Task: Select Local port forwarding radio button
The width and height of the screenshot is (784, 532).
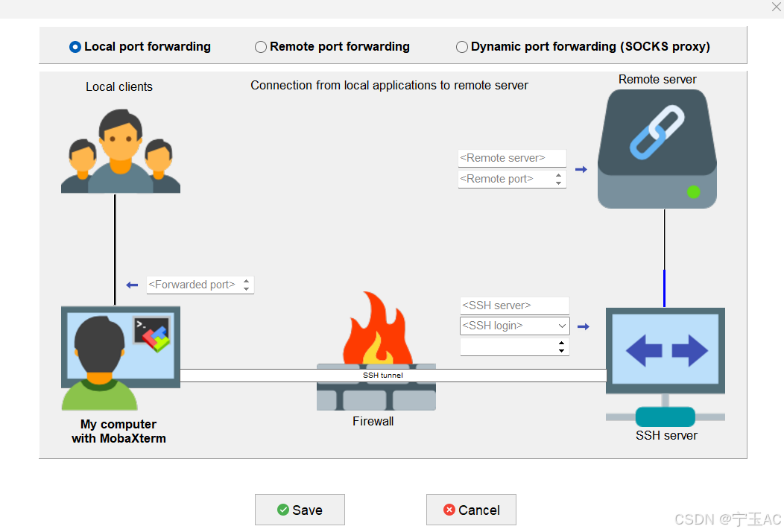Action: pos(75,47)
